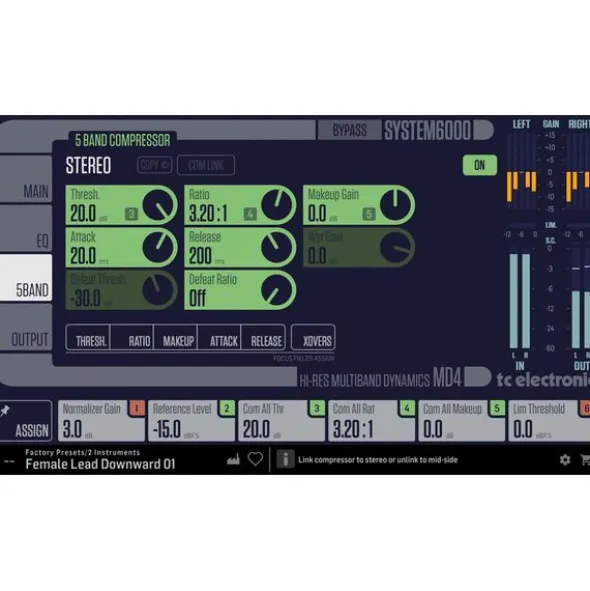Toggle the compressor ON button
The height and width of the screenshot is (591, 590).
pyautogui.click(x=480, y=165)
